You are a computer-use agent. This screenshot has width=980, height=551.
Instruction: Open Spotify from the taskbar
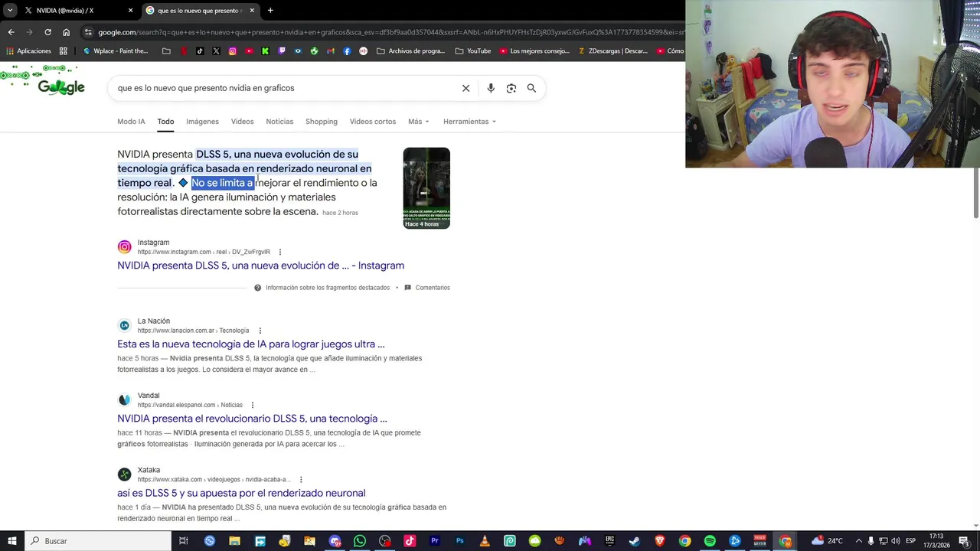pos(710,541)
